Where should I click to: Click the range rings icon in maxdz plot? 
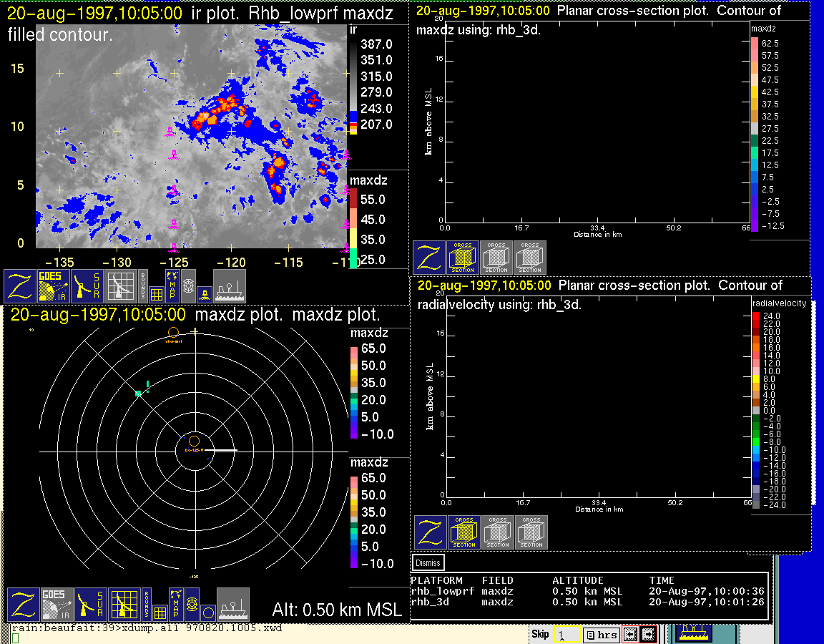(191, 605)
